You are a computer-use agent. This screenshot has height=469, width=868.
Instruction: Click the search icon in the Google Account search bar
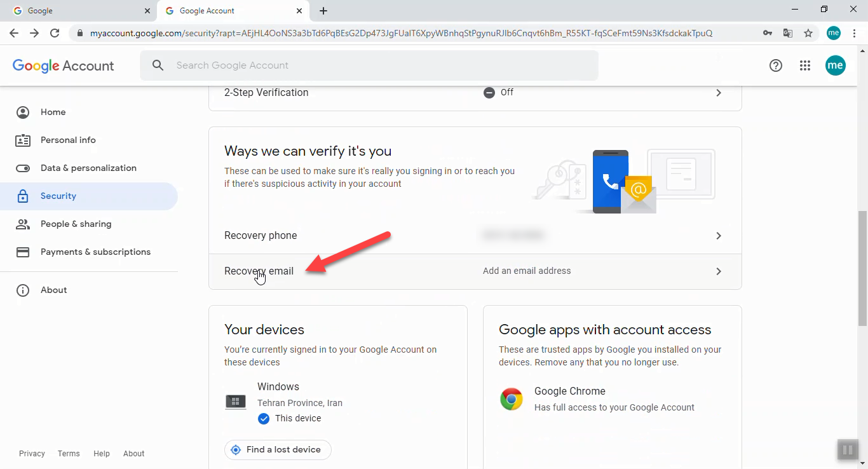point(158,65)
